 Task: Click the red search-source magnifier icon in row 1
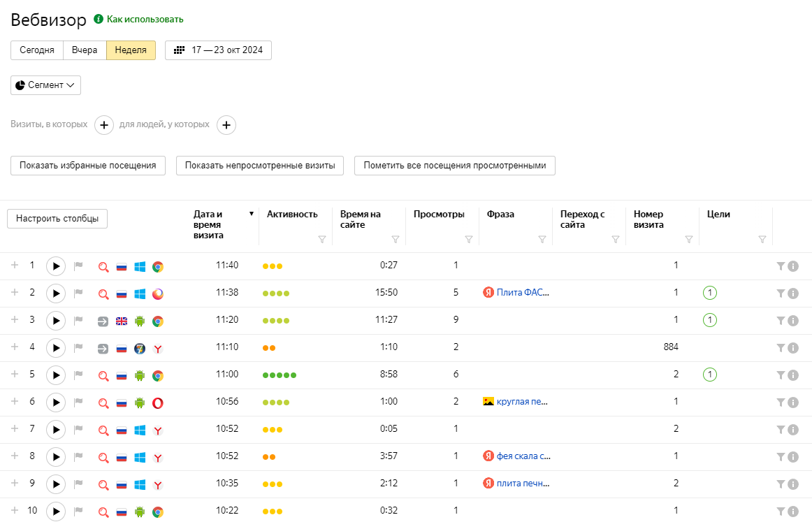click(103, 266)
